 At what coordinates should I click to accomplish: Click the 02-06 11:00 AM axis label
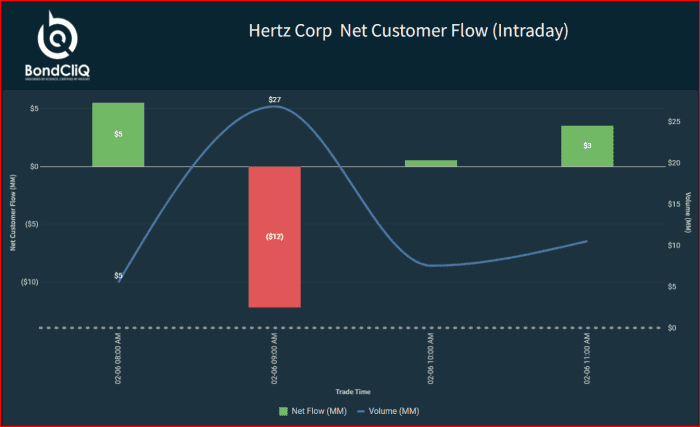(x=587, y=358)
